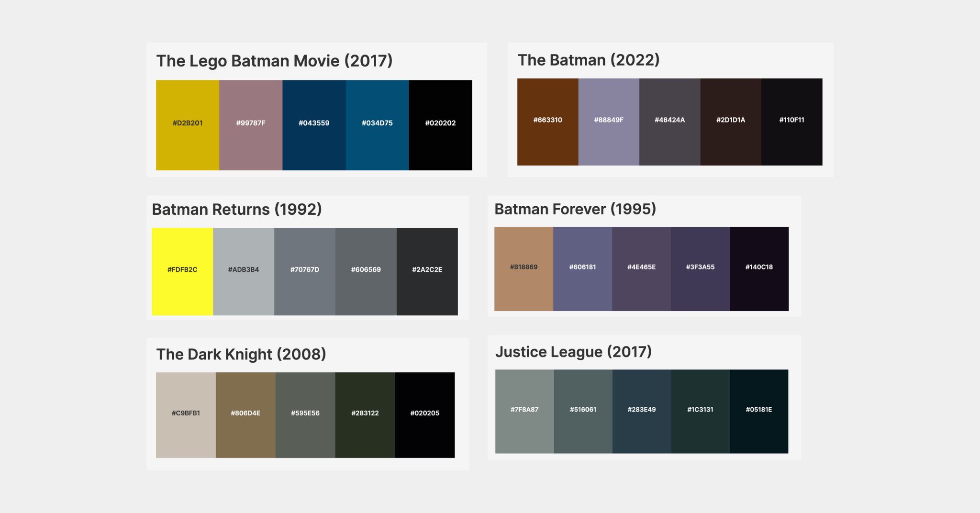The height and width of the screenshot is (513, 980).
Task: Pick the #48424A gray swatch
Action: [x=669, y=121]
